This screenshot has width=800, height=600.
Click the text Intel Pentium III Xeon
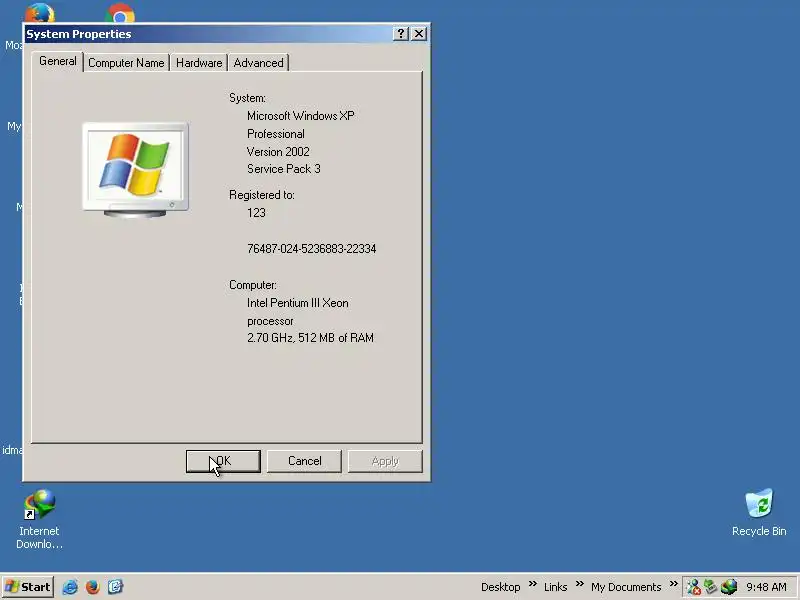[x=298, y=303]
